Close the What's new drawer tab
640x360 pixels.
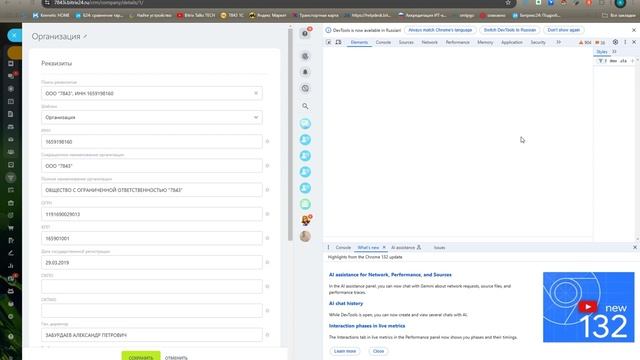tap(384, 247)
